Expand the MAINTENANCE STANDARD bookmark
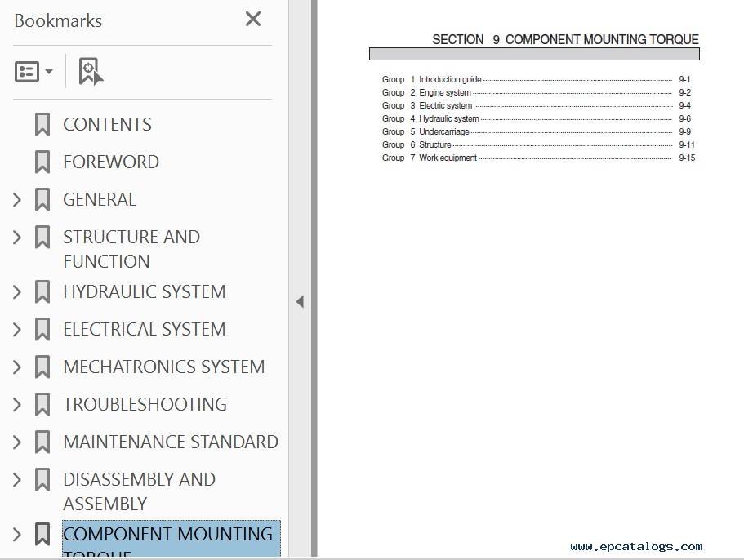 click(17, 442)
